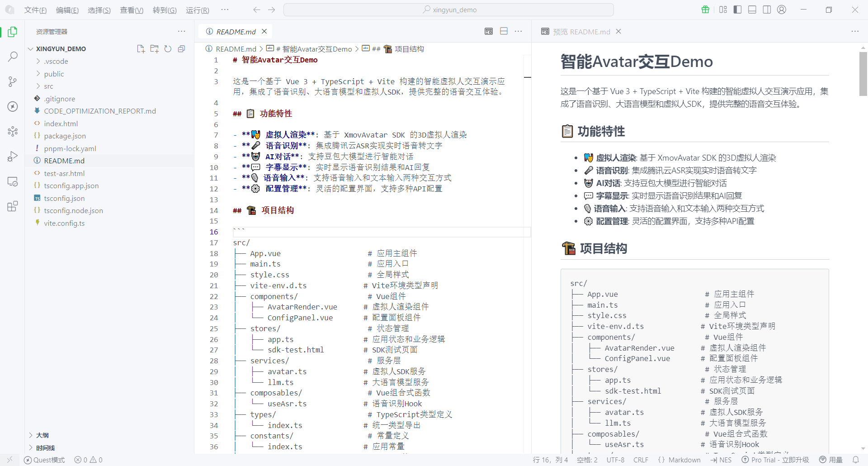Open the 文件(F) menu
Screen dimensions: 868x466
coord(35,10)
